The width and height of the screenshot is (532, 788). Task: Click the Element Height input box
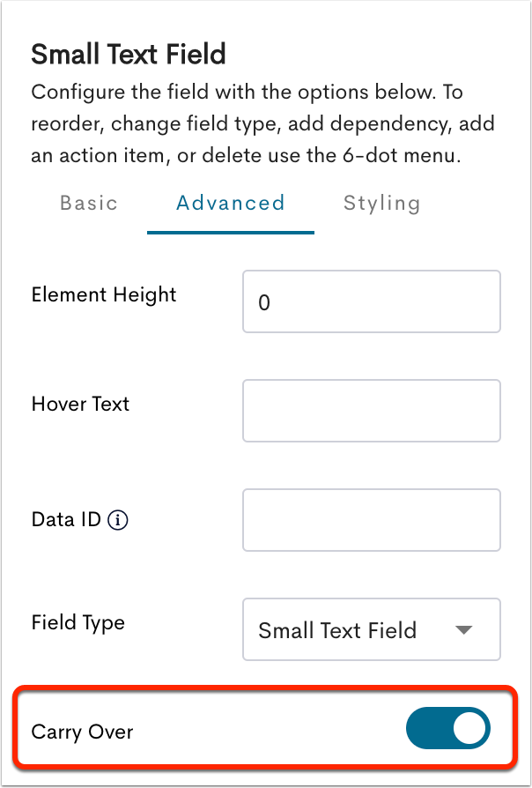click(x=371, y=301)
